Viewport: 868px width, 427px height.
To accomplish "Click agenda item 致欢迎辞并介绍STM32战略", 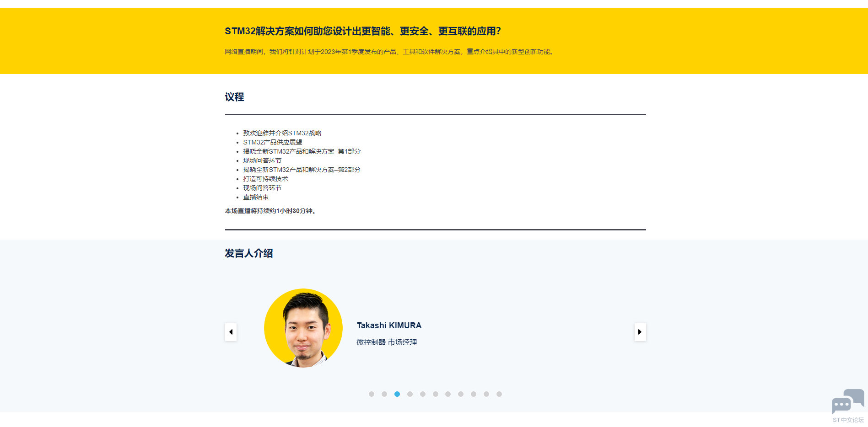I will (282, 133).
